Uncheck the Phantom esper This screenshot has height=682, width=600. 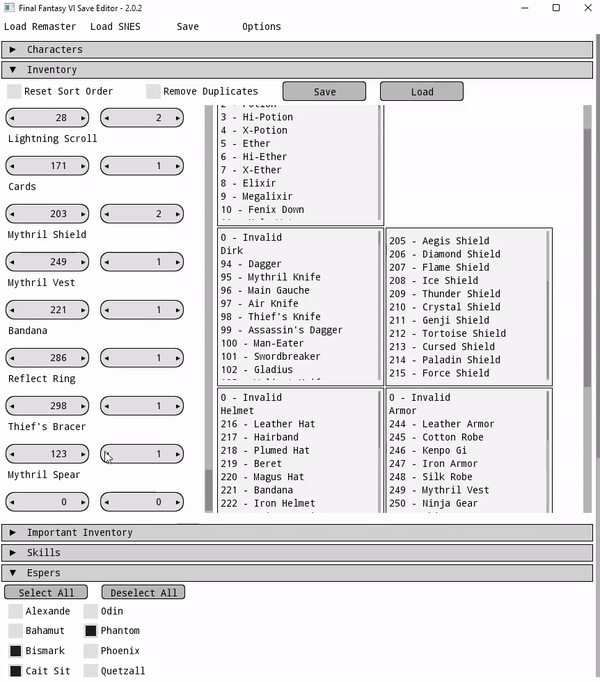click(91, 631)
